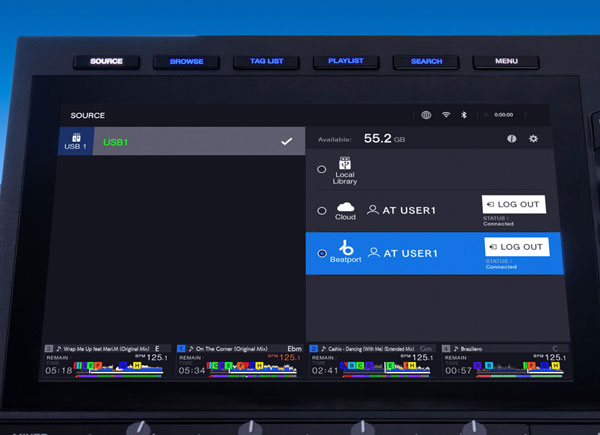Click the Connected status under Cloud
Screen dimensions: 600x435
(498, 224)
